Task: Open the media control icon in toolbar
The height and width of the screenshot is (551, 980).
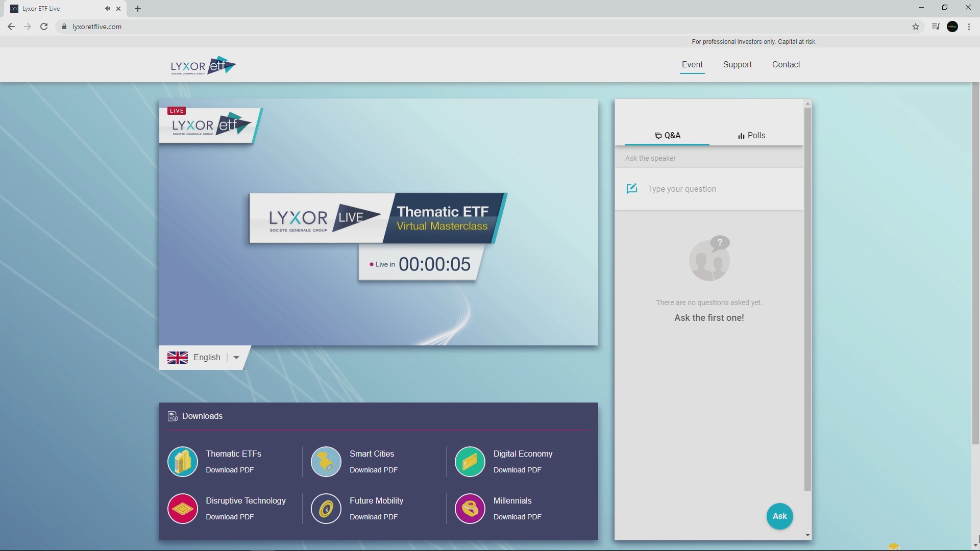Action: 936,27
